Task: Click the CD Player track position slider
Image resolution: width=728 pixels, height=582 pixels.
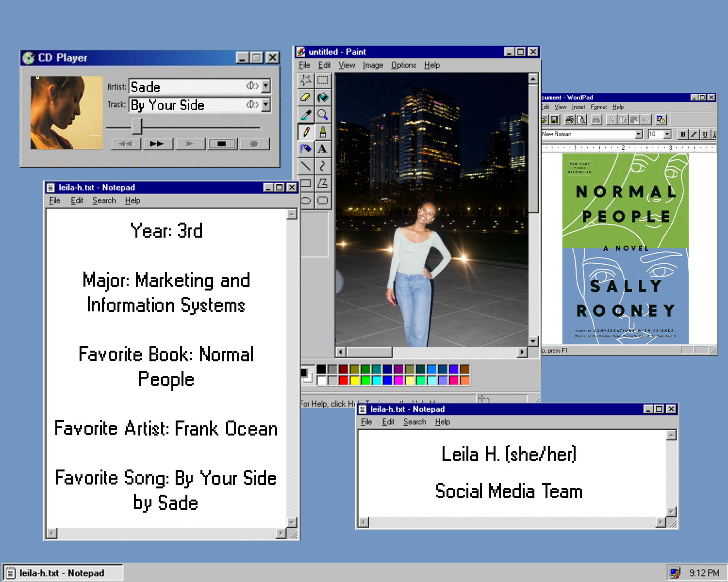Action: pos(137,127)
